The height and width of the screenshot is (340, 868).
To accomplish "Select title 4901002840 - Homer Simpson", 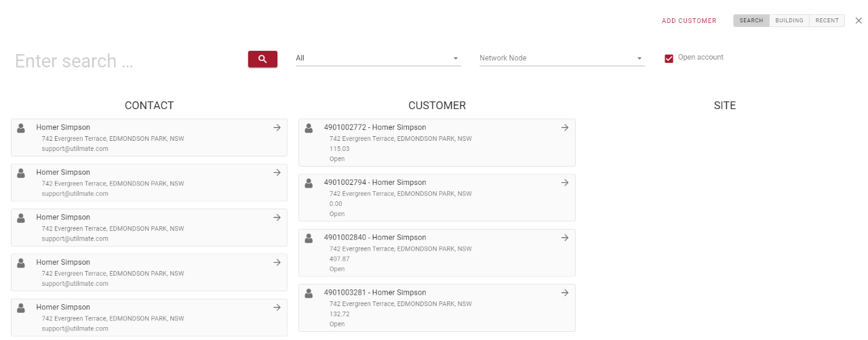I will pyautogui.click(x=375, y=238).
